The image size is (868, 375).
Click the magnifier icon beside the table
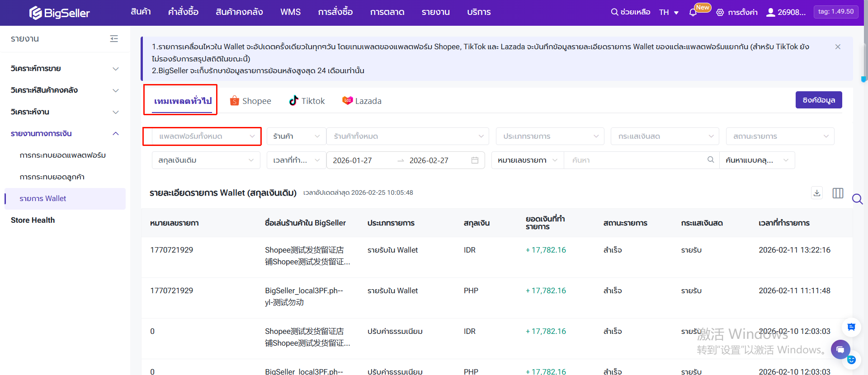pos(857,199)
